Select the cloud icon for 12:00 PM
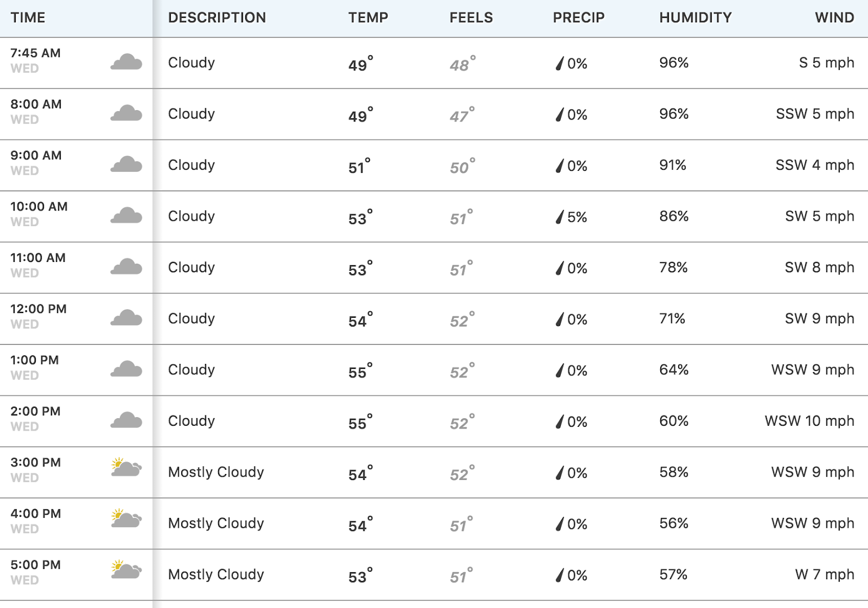The width and height of the screenshot is (868, 608). [x=126, y=318]
